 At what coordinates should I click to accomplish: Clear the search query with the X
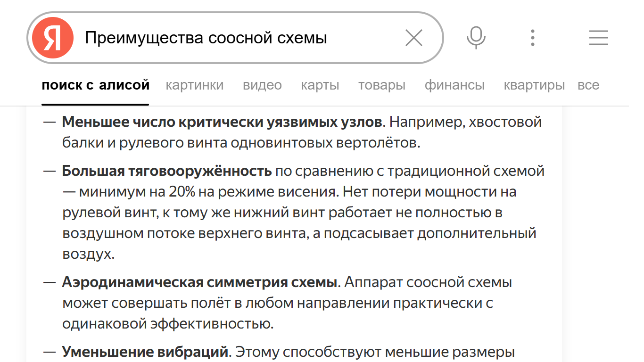(x=413, y=38)
